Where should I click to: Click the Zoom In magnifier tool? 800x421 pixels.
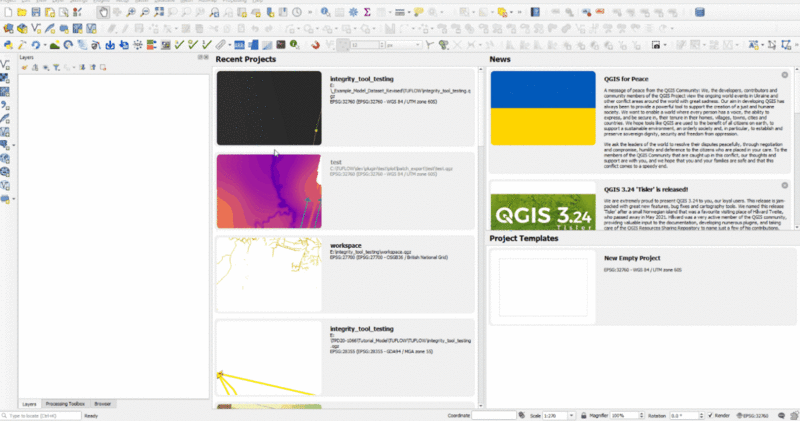point(132,13)
